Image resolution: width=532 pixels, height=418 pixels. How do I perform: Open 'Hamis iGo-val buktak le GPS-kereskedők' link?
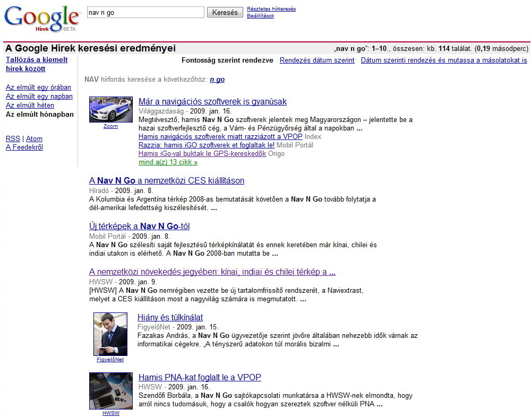coord(202,154)
